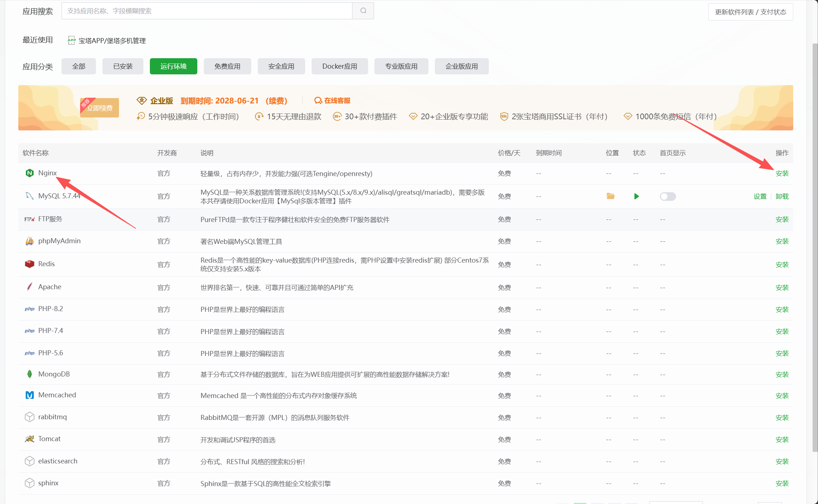Click 安装 for Memcached
818x504 pixels.
[x=782, y=396]
